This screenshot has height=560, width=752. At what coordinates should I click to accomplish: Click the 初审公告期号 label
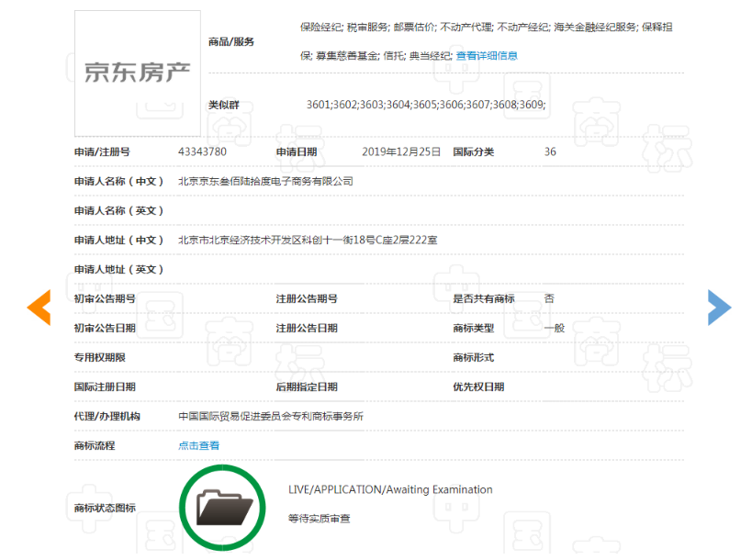[x=105, y=298]
